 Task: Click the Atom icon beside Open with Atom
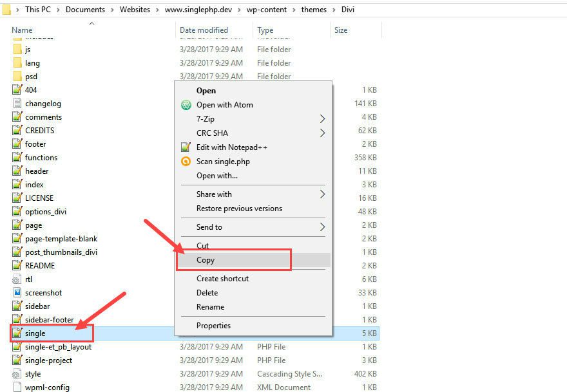pyautogui.click(x=186, y=105)
